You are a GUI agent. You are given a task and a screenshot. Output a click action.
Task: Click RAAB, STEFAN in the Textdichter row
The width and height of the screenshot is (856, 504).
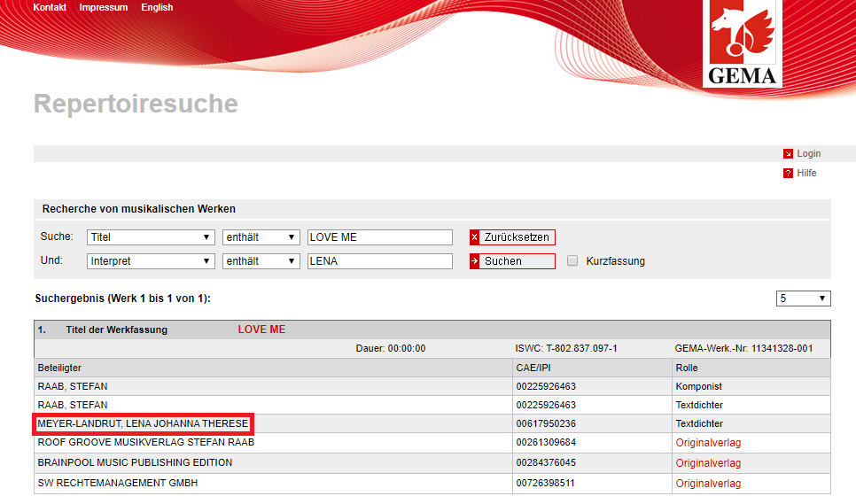73,406
